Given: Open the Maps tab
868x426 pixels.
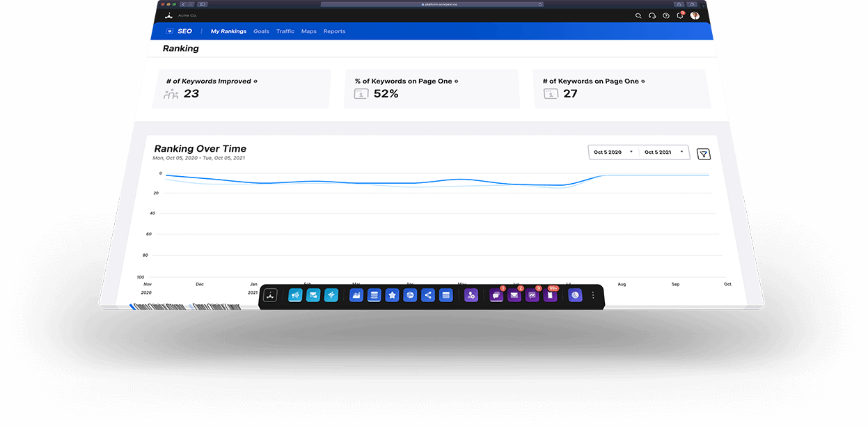Looking at the screenshot, I should tap(308, 31).
